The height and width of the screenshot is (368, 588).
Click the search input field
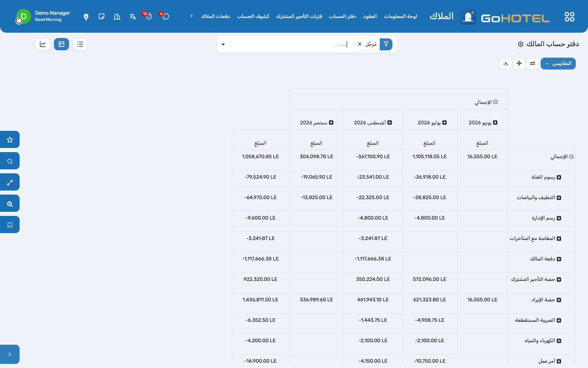290,44
